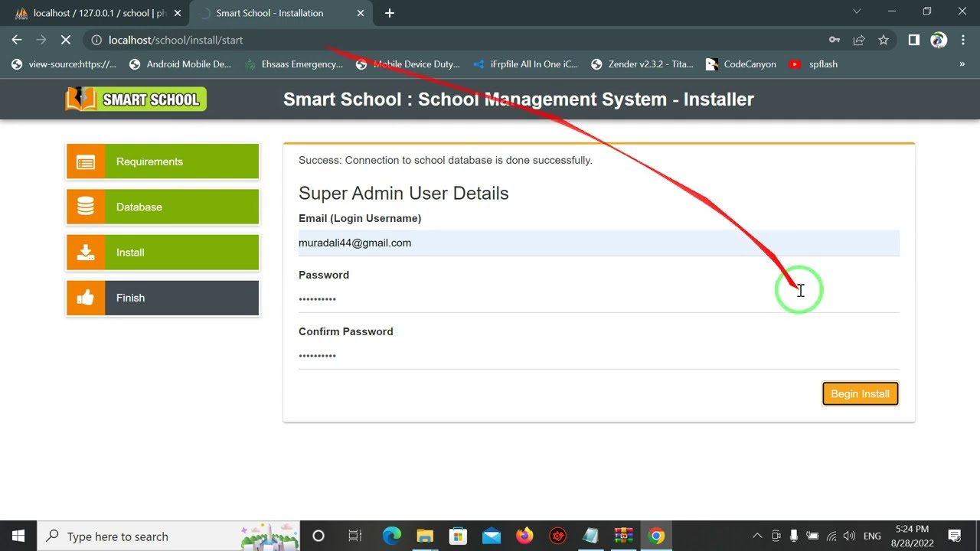Open the Windows Start menu
The height and width of the screenshot is (551, 980).
[x=18, y=536]
